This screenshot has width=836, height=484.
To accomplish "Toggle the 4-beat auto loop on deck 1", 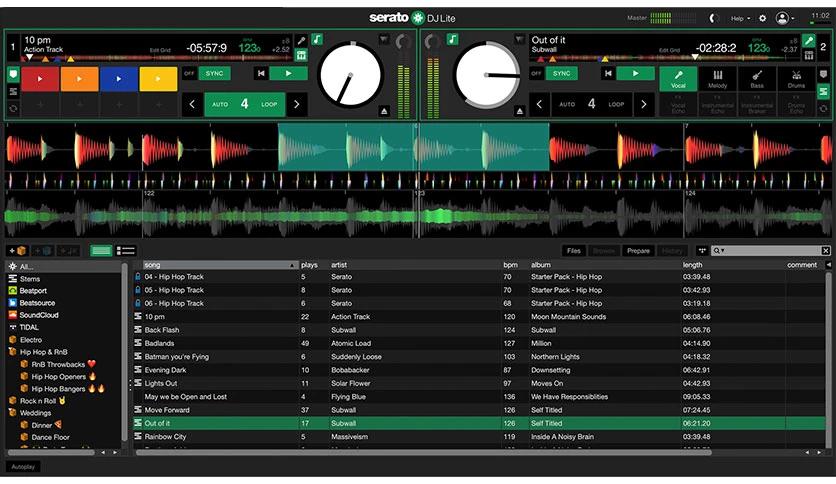I will point(245,104).
